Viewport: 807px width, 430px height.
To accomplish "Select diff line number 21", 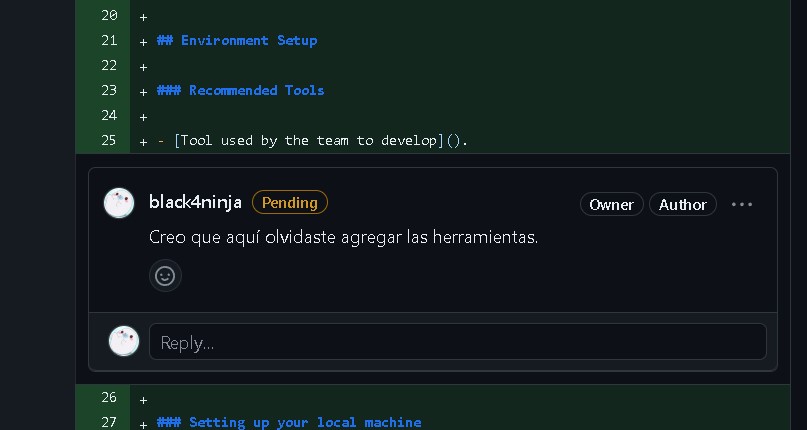I will pyautogui.click(x=110, y=40).
